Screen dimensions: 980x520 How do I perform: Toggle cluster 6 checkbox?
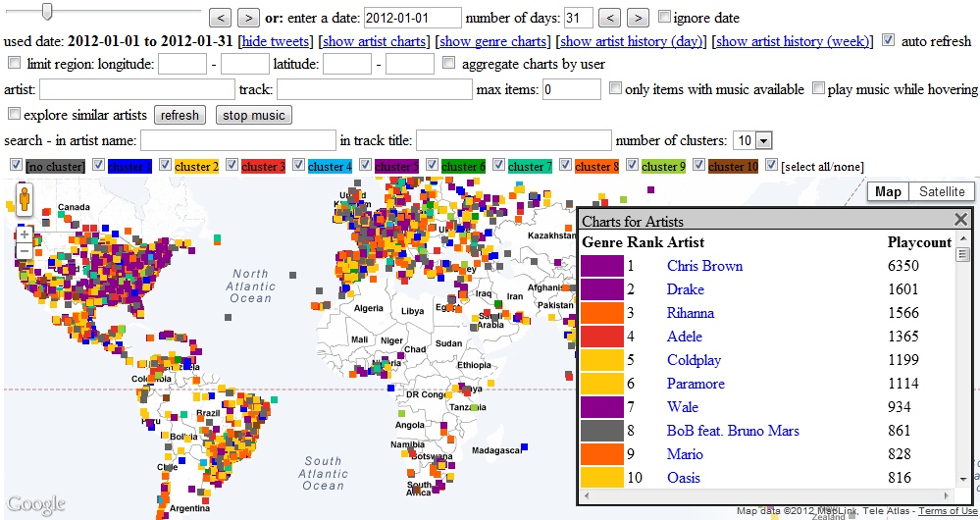(432, 165)
